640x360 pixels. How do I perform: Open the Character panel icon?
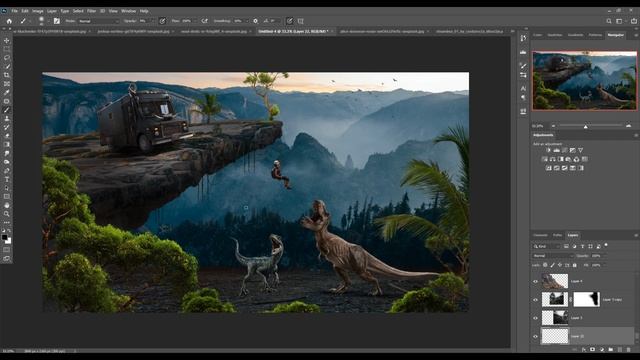pos(523,88)
